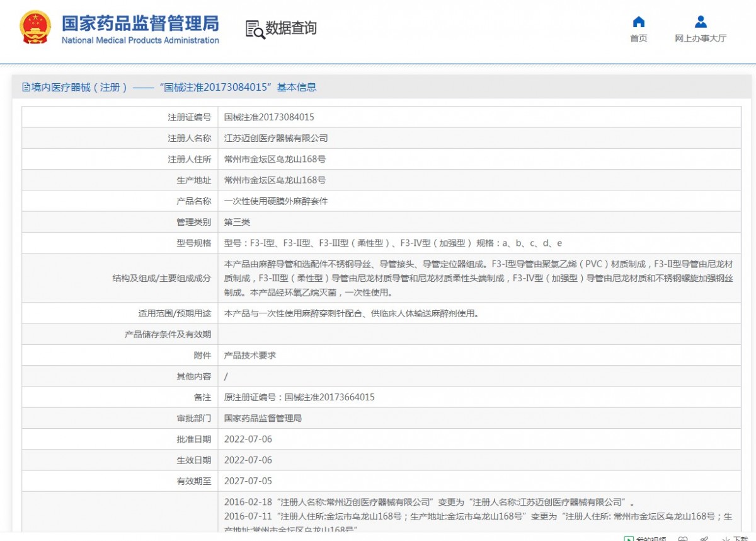Click the 数据查询 heading text
Image resolution: width=756 pixels, height=541 pixels.
(290, 28)
